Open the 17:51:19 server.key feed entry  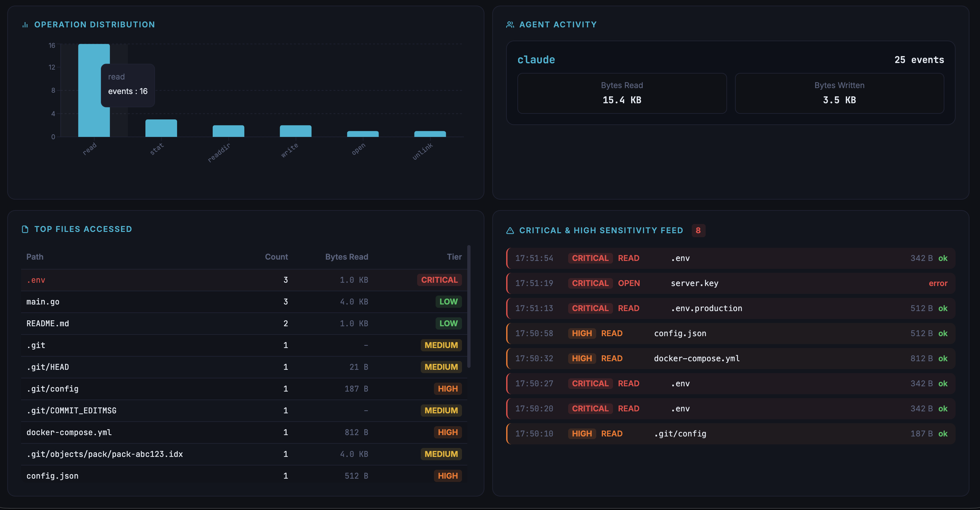coord(731,283)
